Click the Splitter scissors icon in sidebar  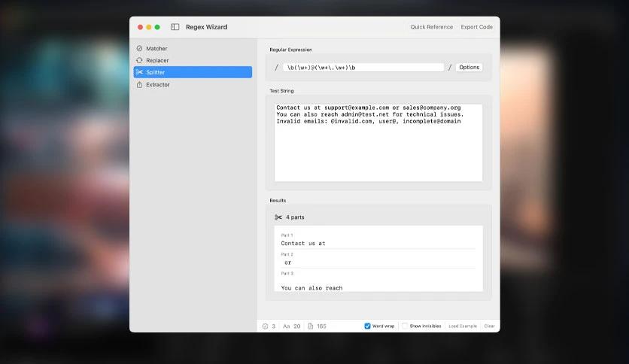tap(139, 72)
